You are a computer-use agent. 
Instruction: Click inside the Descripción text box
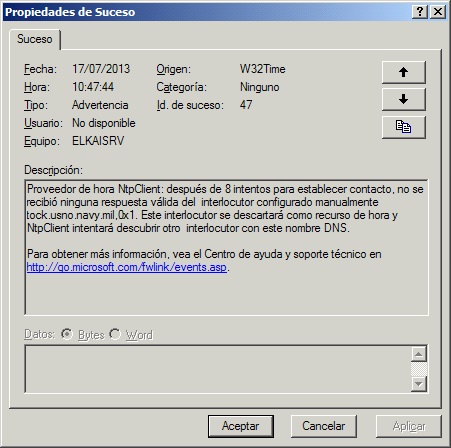[x=226, y=247]
